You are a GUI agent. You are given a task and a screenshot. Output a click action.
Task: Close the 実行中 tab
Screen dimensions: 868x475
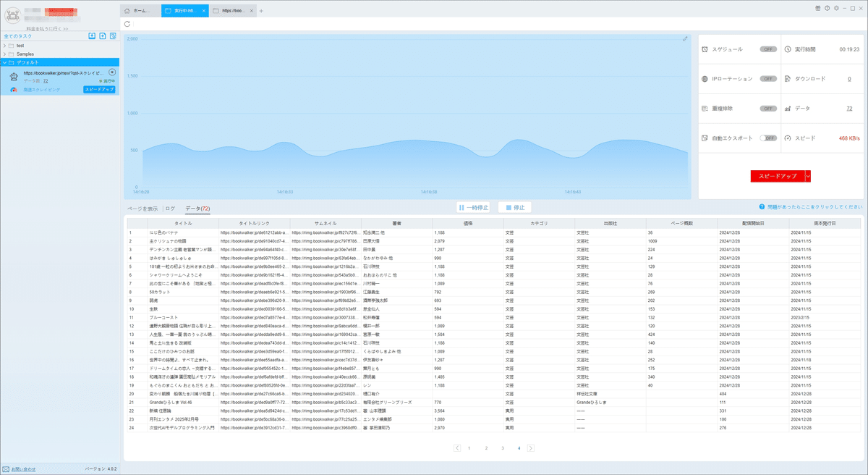click(203, 11)
